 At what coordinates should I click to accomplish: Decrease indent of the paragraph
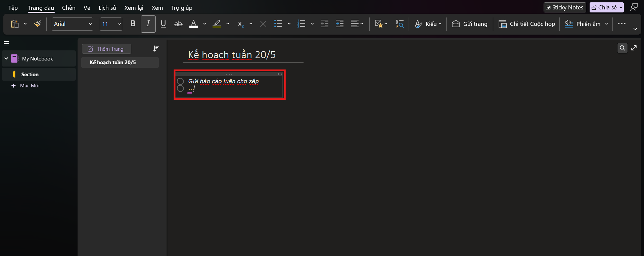pyautogui.click(x=324, y=24)
